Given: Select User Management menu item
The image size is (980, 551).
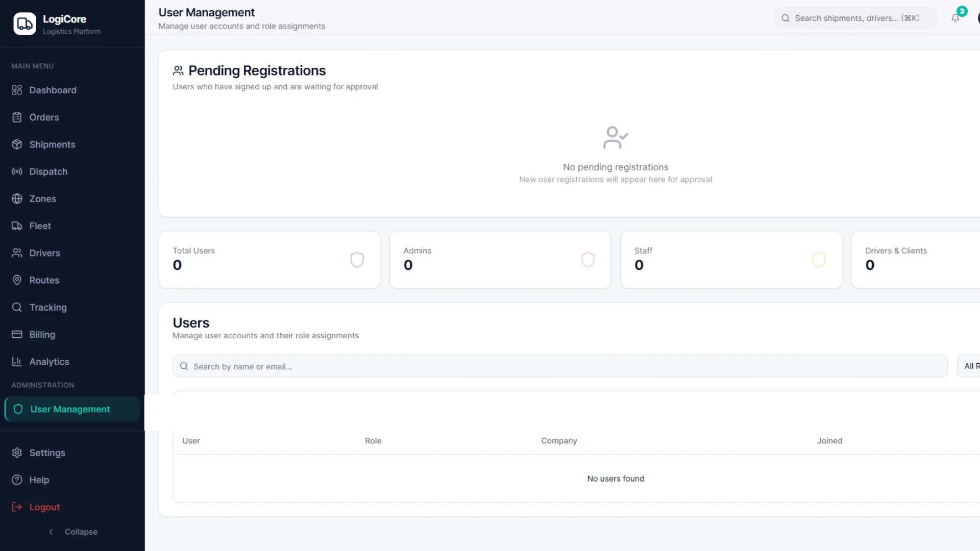Looking at the screenshot, I should tap(72, 409).
